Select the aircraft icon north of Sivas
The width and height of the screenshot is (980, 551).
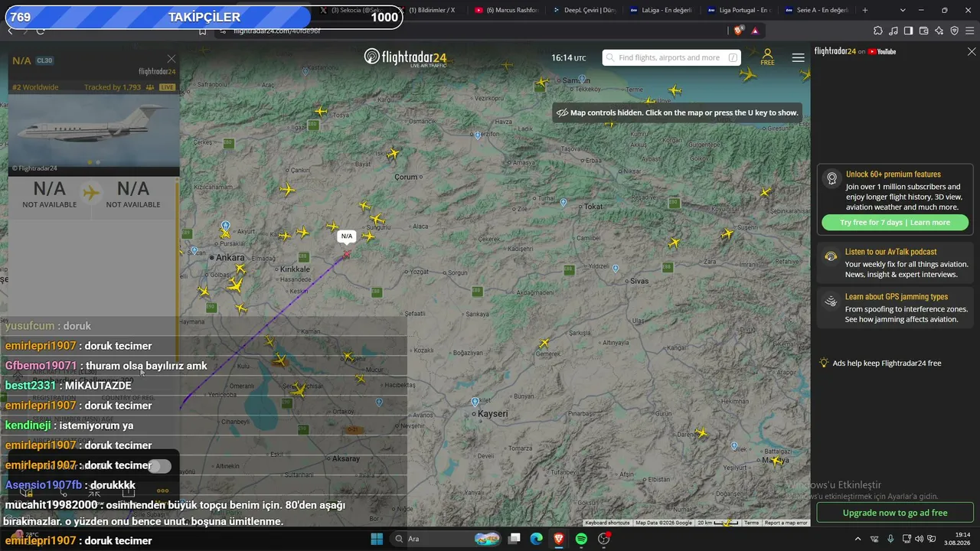click(x=674, y=243)
